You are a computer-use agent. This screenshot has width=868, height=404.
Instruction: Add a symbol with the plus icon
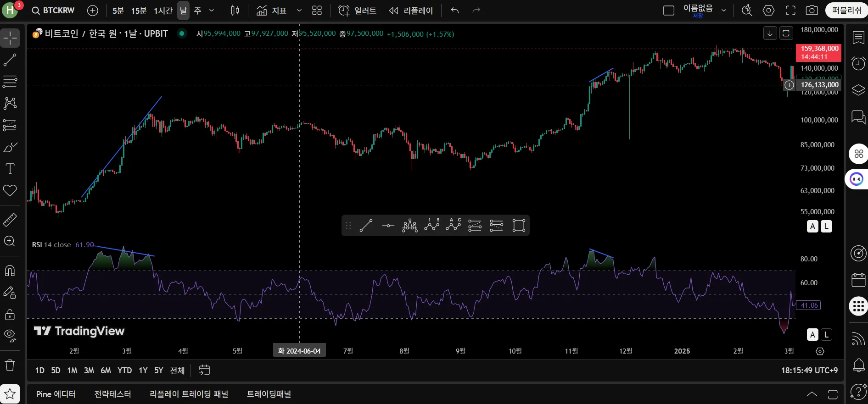pos(93,11)
